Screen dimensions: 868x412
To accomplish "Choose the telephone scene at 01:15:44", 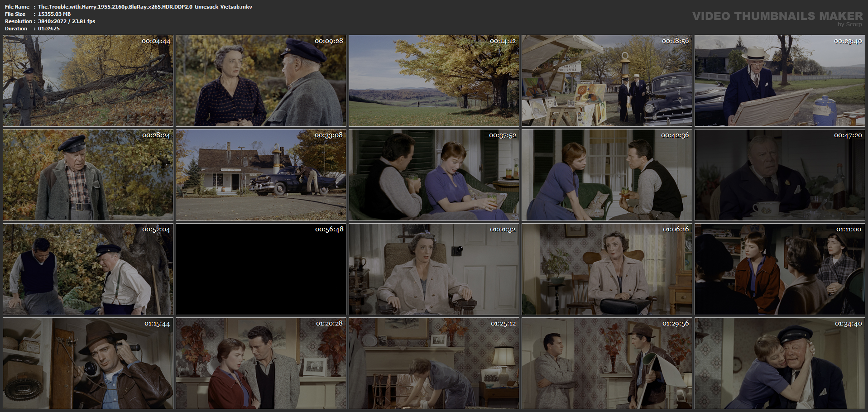I will pos(88,363).
